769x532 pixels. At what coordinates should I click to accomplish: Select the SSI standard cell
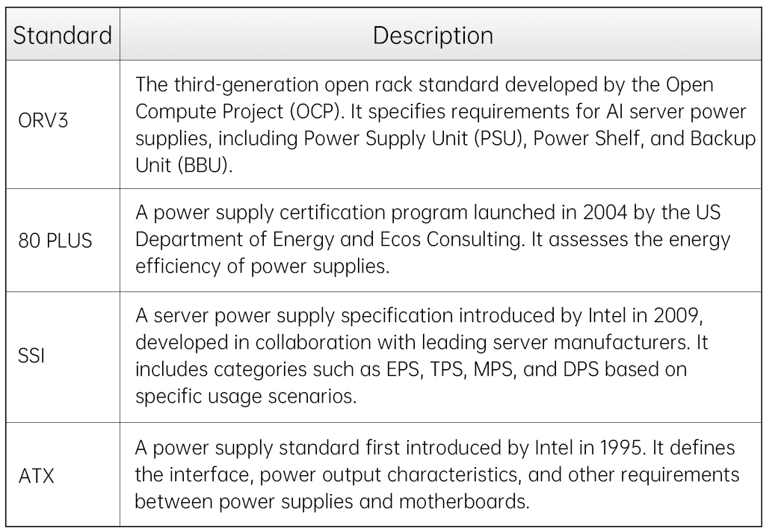[x=31, y=355]
